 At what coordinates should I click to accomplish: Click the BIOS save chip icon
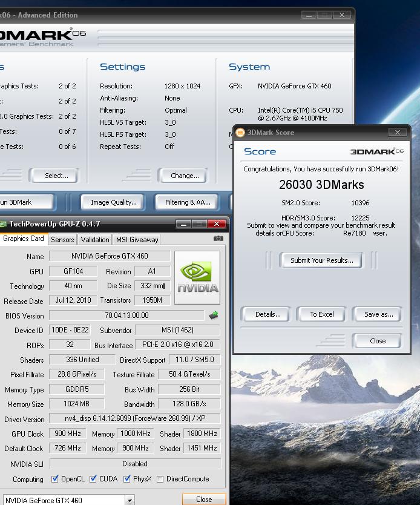pyautogui.click(x=214, y=315)
